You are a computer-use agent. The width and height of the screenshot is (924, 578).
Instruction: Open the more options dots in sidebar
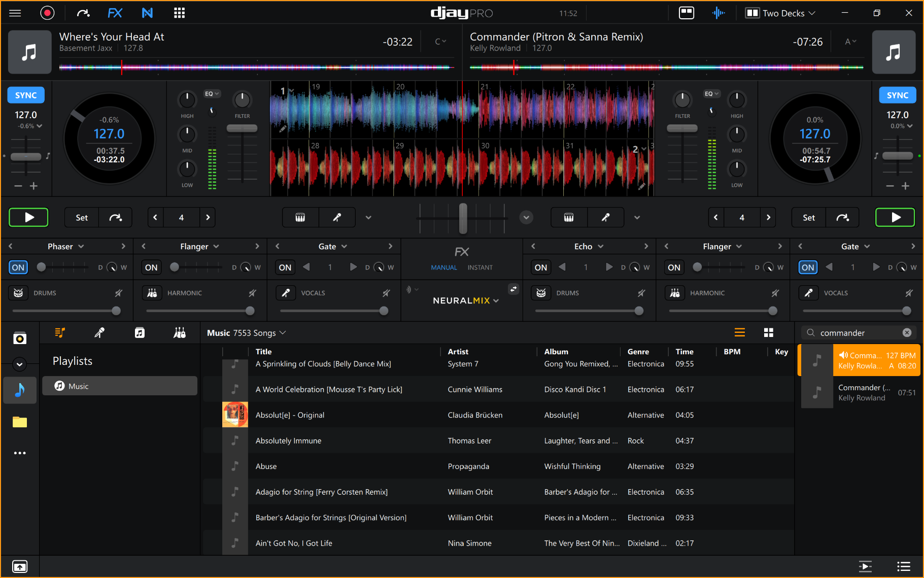click(20, 453)
